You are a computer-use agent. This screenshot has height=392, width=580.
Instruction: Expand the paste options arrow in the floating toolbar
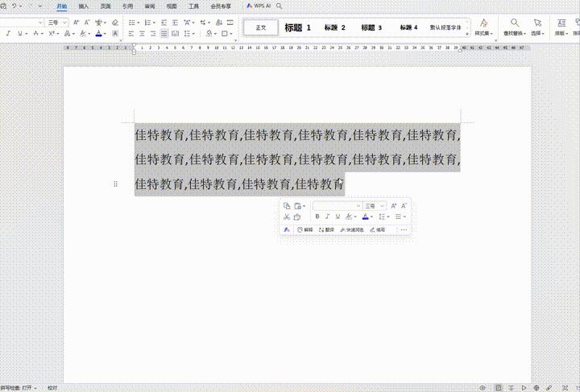coord(304,206)
